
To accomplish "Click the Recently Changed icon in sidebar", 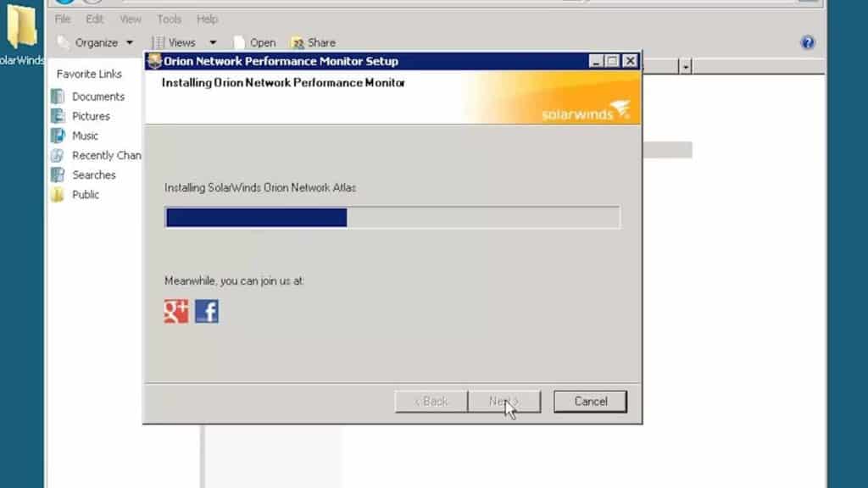I will pyautogui.click(x=58, y=156).
